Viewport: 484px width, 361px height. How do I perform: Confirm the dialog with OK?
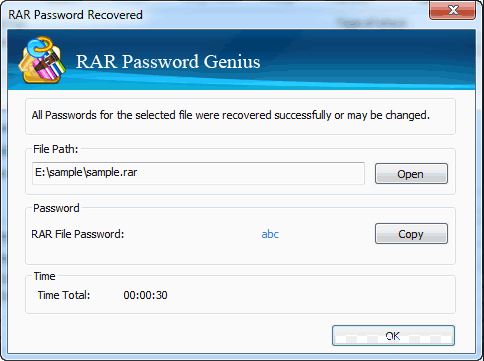coord(393,336)
